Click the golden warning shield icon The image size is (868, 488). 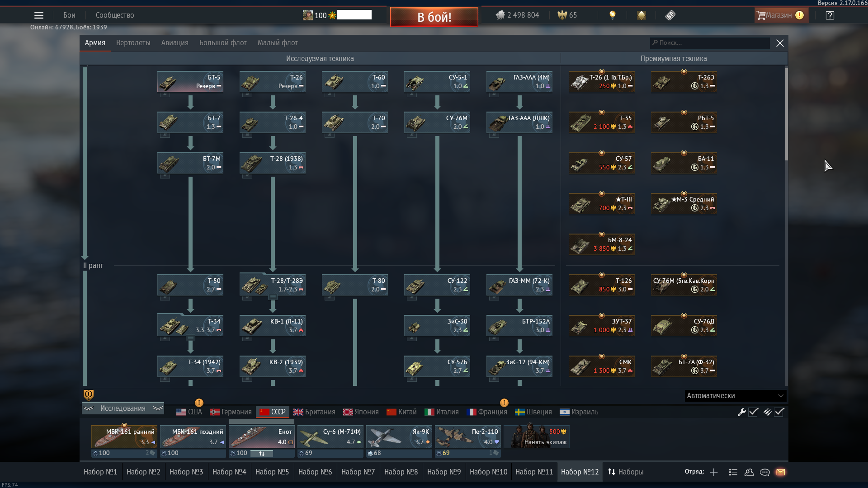click(89, 395)
